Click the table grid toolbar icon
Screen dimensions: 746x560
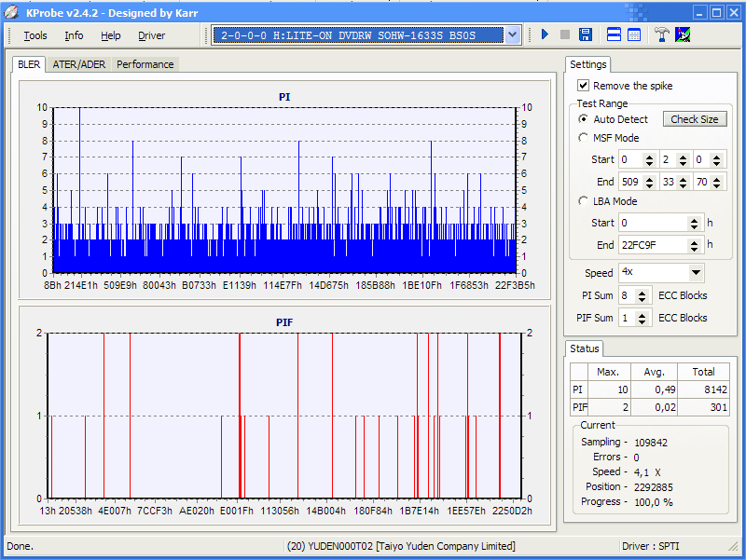tap(634, 34)
